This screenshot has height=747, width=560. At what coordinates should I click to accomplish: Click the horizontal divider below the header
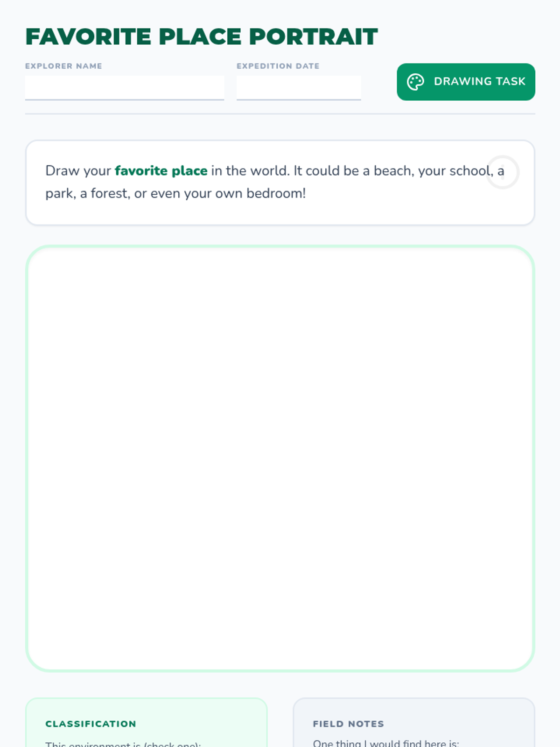280,114
